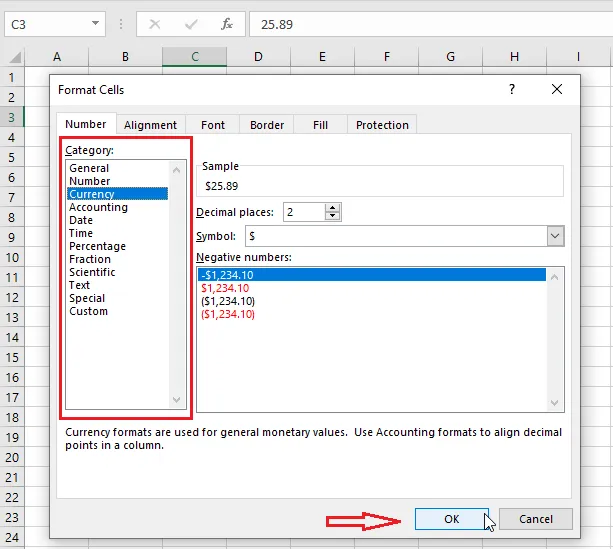
Task: Switch to the Number tab
Action: [x=86, y=124]
